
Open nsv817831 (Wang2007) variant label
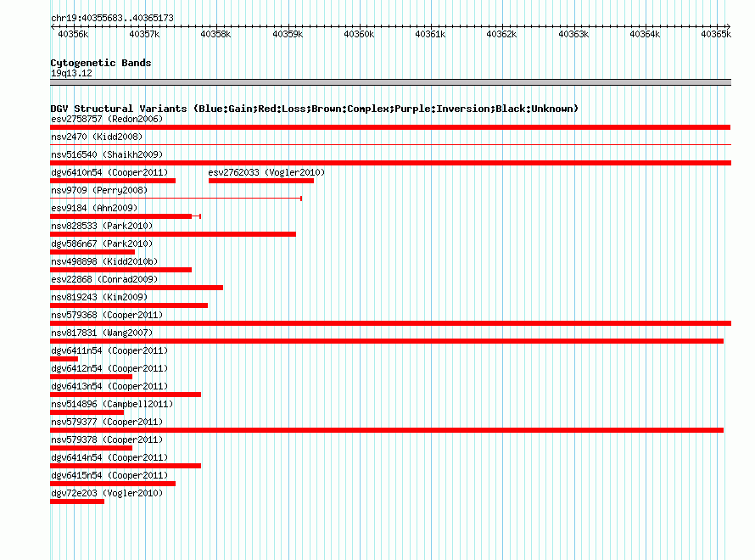tap(102, 333)
